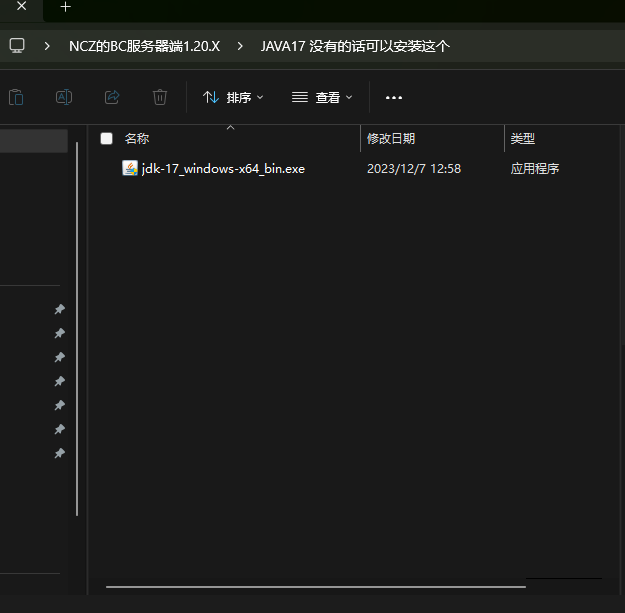Click the Rename toolbar icon
The width and height of the screenshot is (625, 613).
(64, 97)
